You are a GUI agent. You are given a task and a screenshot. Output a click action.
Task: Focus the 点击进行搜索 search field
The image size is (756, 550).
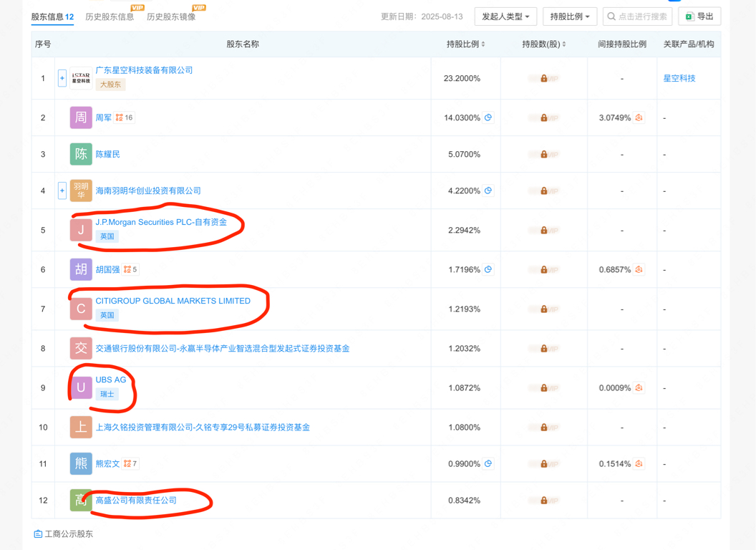tap(637, 16)
